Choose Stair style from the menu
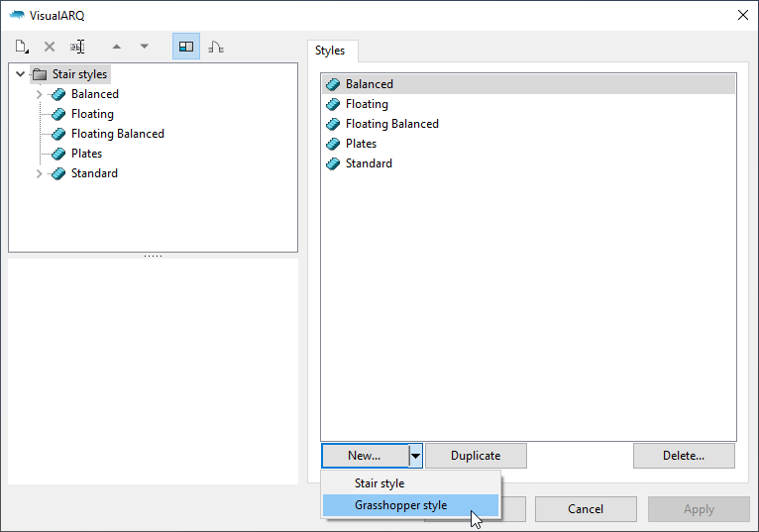 coord(379,483)
